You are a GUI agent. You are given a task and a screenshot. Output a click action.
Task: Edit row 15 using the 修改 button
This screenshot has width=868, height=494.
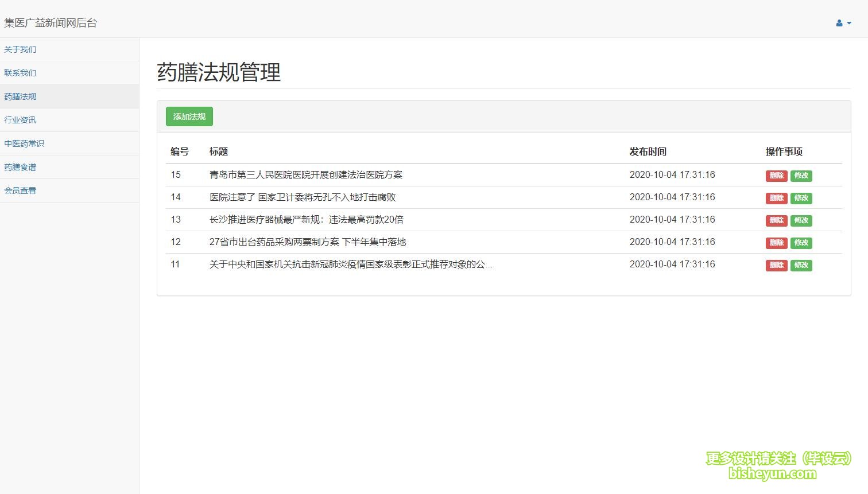801,176
